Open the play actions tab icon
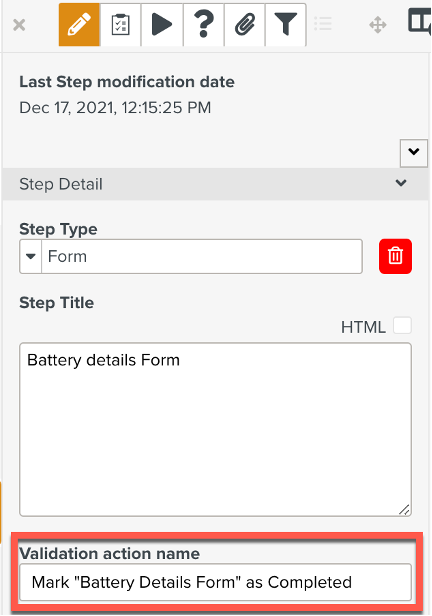This screenshot has height=616, width=432. tap(162, 25)
